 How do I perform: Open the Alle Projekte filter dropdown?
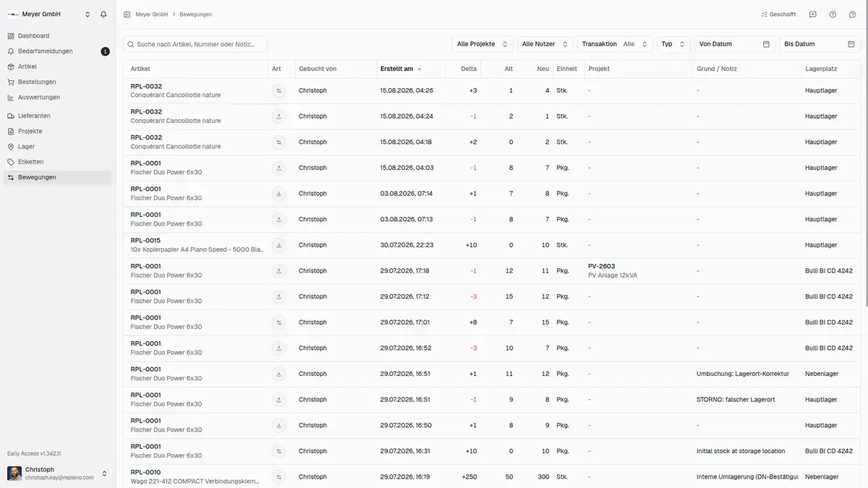click(x=483, y=44)
